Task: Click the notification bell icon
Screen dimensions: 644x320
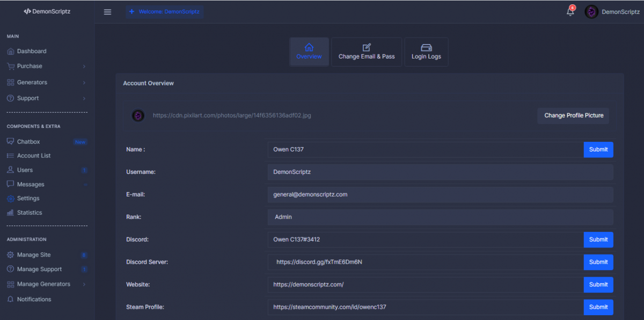Action: (x=570, y=12)
